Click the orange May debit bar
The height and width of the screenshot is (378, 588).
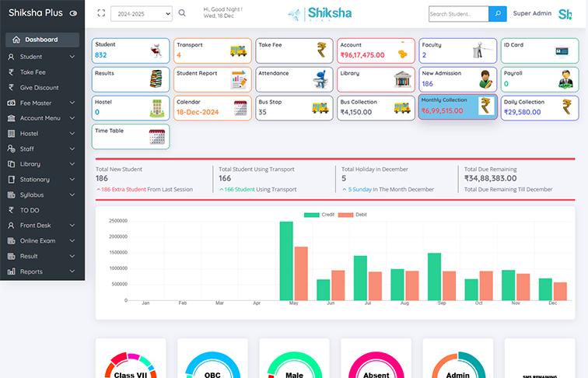(301, 273)
